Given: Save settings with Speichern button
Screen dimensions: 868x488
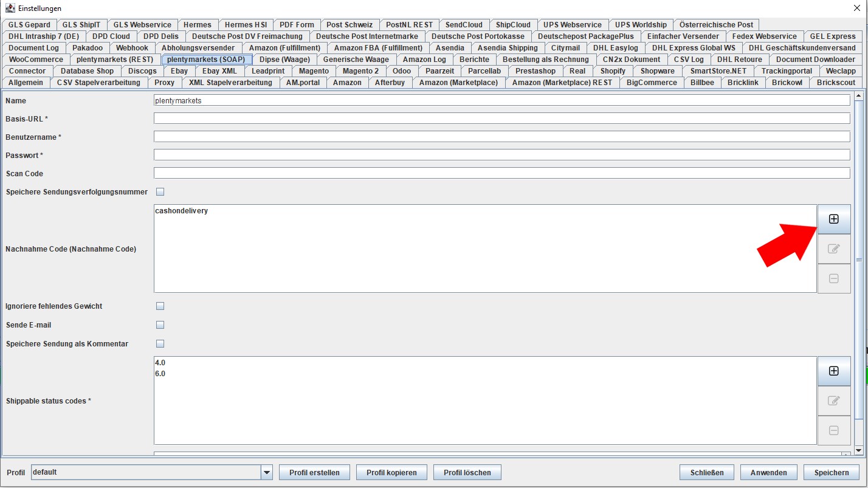Looking at the screenshot, I should pos(832,473).
